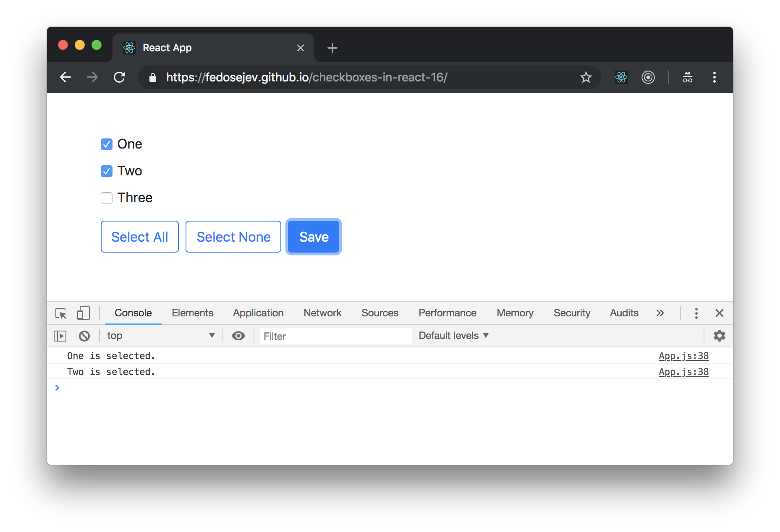780x532 pixels.
Task: Click the console prompt input line
Action: 390,388
